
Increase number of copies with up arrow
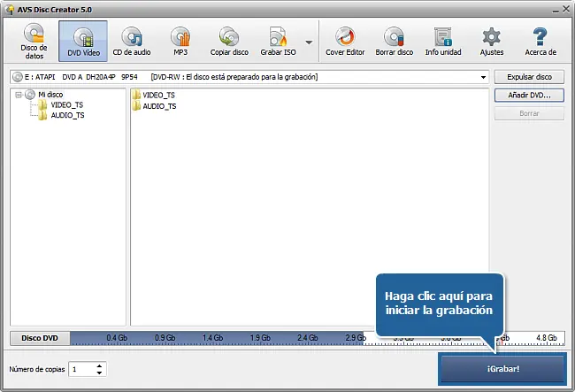[x=99, y=366]
